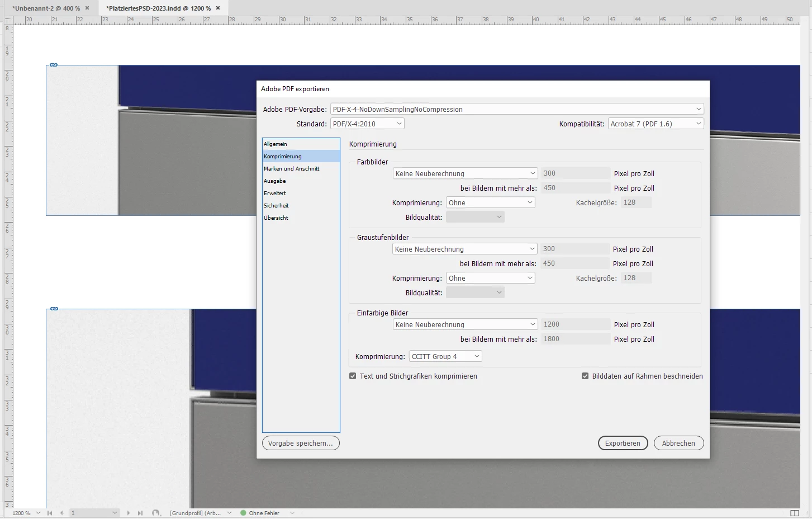The image size is (812, 519).
Task: Click the link icon on the lower placed image frame
Action: [54, 309]
